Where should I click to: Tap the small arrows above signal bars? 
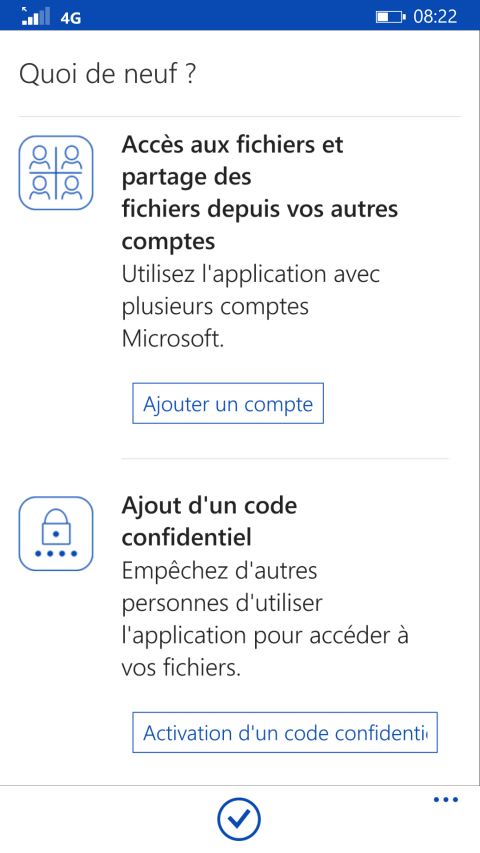(24, 9)
